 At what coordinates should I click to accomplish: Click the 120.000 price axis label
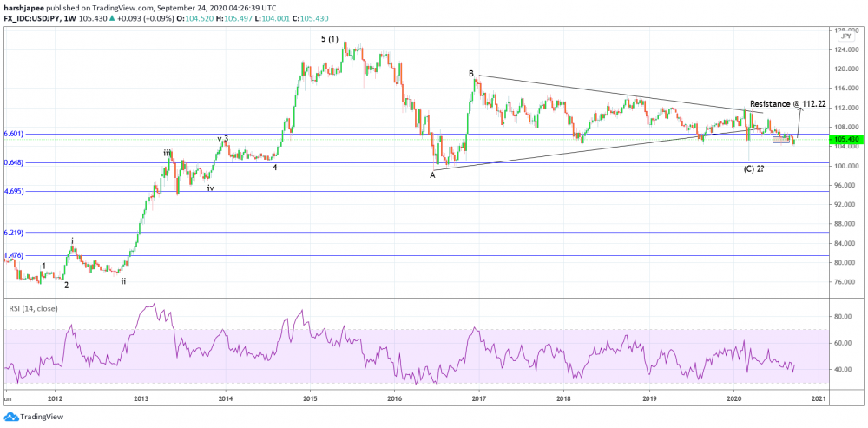845,69
